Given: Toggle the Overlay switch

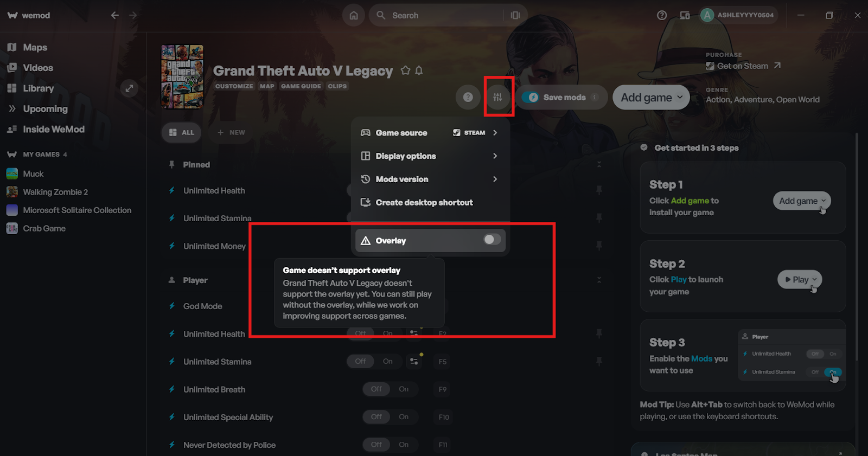Looking at the screenshot, I should point(492,240).
